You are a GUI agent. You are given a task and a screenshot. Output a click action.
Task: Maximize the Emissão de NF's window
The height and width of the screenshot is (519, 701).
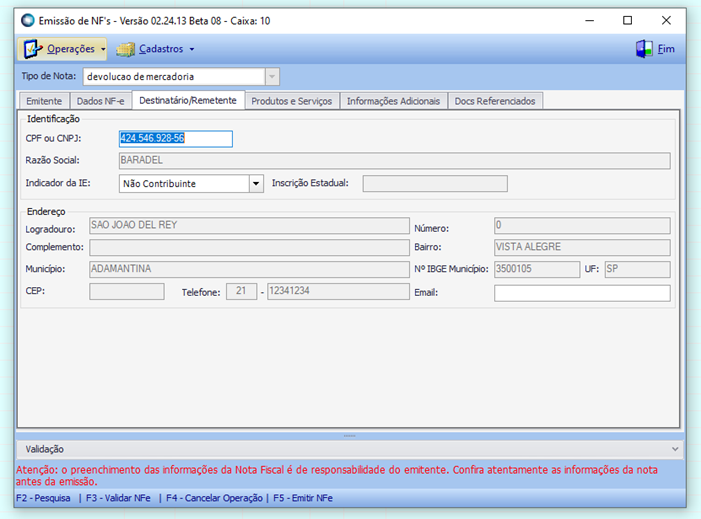pyautogui.click(x=628, y=21)
